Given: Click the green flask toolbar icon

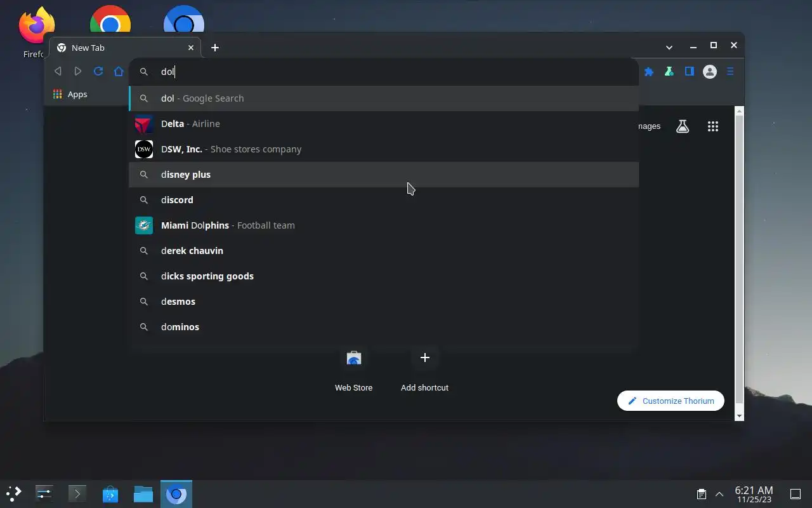Looking at the screenshot, I should coord(669,72).
